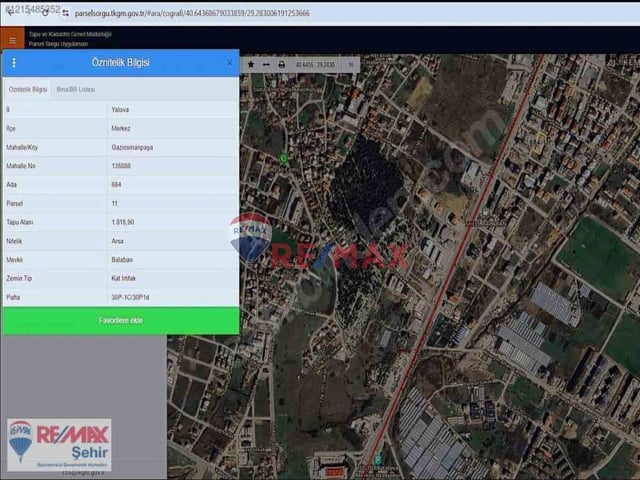Close the Öznitelik Bilgisi panel
Viewport: 640px width, 480px height.
(x=229, y=62)
